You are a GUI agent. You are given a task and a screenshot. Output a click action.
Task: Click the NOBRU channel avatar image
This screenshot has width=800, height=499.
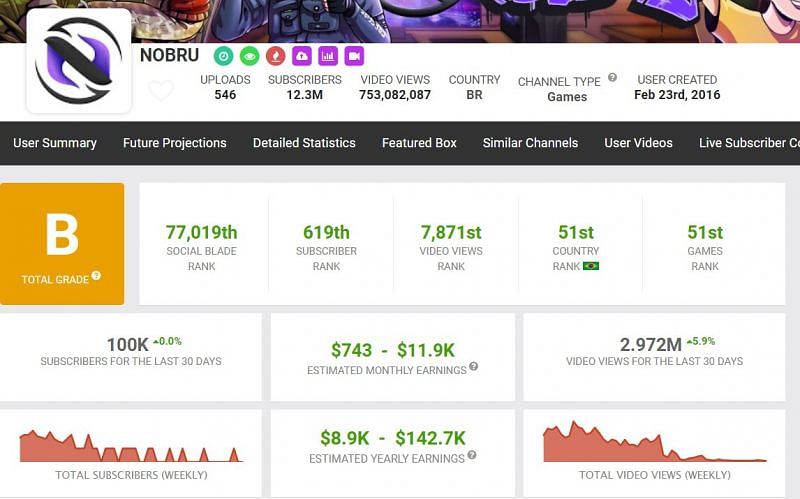(78, 61)
